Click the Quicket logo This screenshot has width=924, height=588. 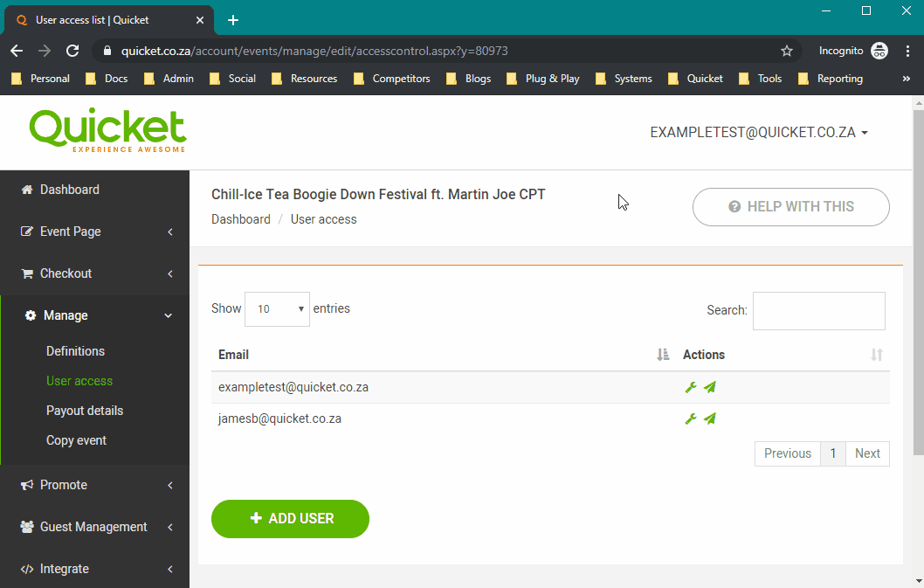[107, 130]
